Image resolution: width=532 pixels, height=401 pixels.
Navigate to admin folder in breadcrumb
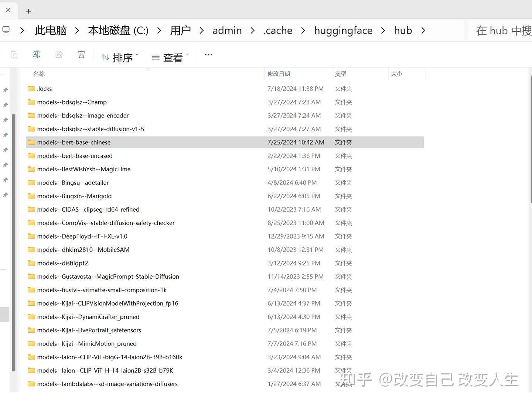pyautogui.click(x=227, y=30)
